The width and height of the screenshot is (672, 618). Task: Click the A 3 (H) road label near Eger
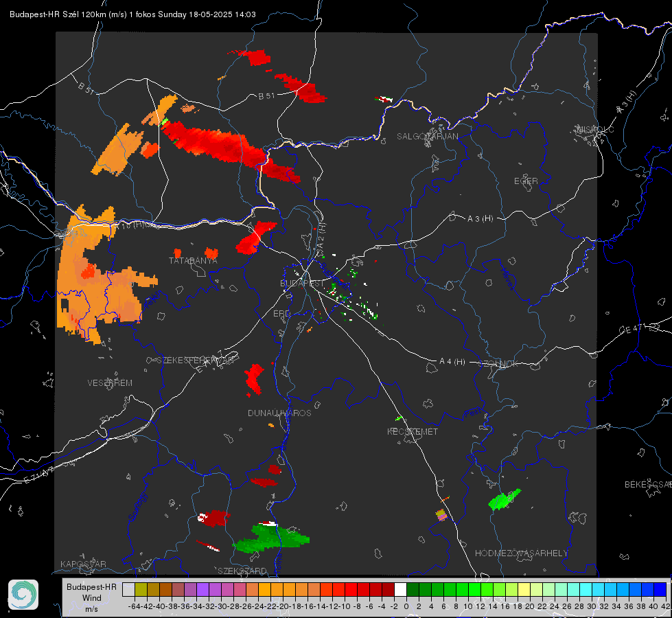pos(480,219)
